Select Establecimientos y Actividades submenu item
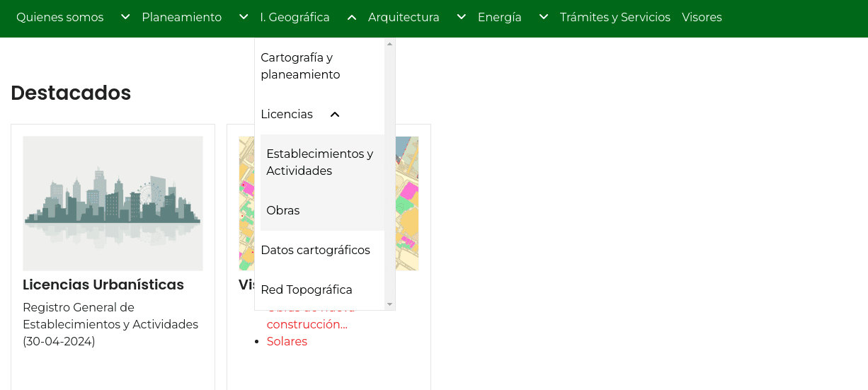This screenshot has height=390, width=868. 319,162
